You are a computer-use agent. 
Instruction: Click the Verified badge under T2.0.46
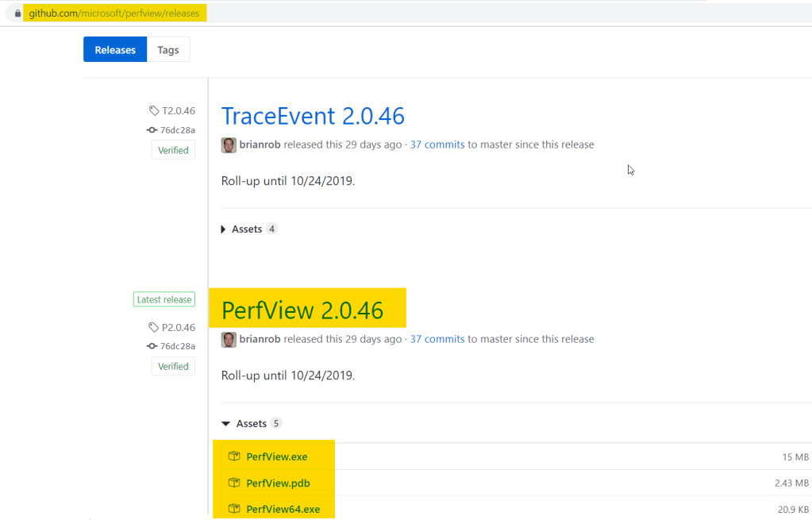pos(173,150)
